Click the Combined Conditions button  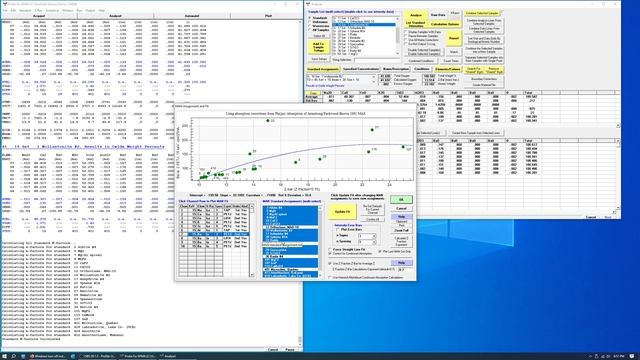point(421,61)
